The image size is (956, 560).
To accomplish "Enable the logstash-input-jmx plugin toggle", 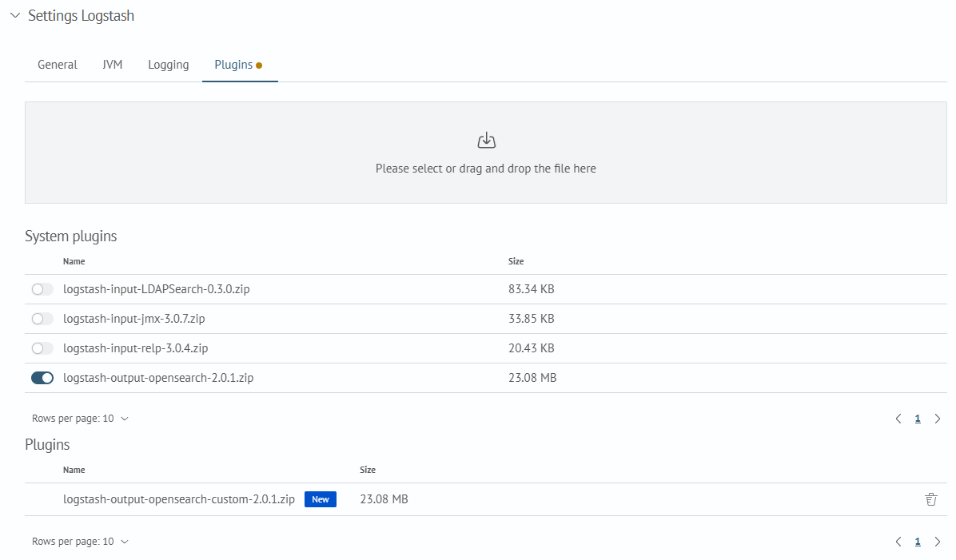I will pos(42,319).
